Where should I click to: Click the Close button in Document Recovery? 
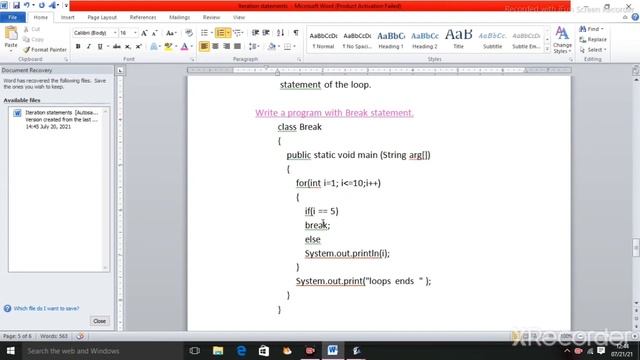pyautogui.click(x=100, y=321)
